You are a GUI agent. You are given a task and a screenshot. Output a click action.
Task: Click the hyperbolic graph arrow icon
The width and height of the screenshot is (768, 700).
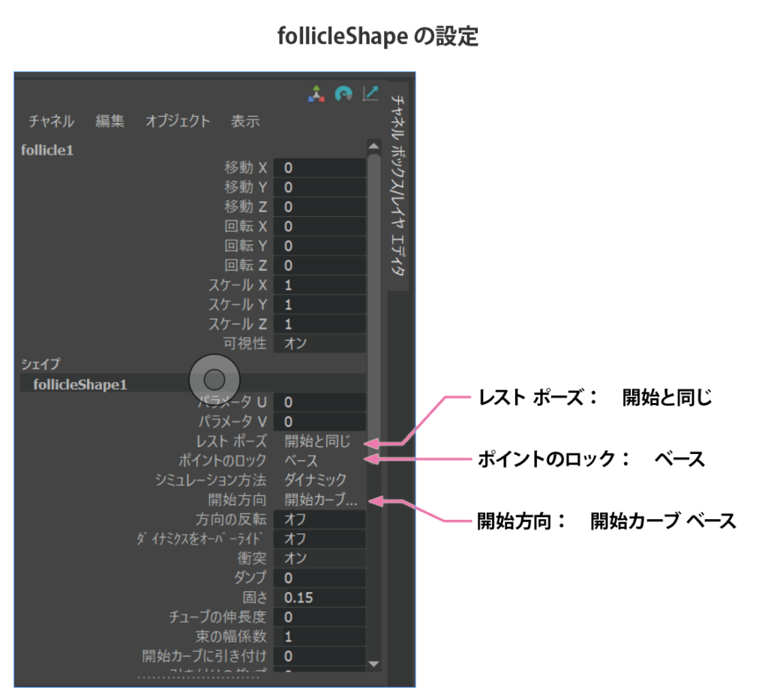[370, 94]
